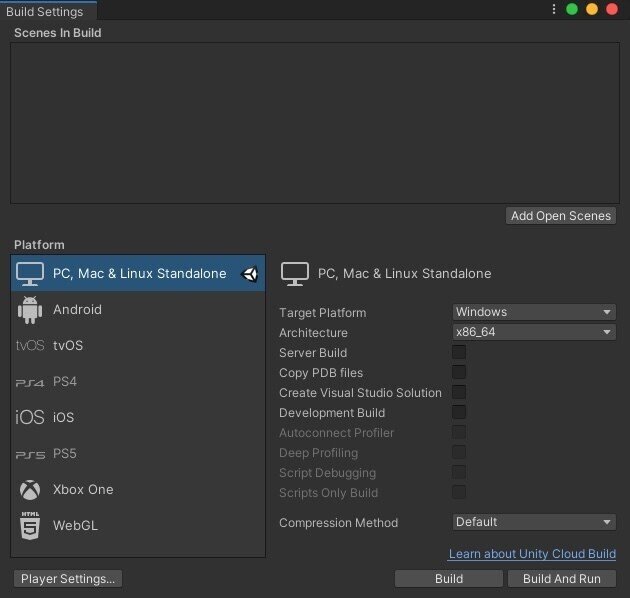Open the Target Platform dropdown
630x598 pixels.
point(534,312)
